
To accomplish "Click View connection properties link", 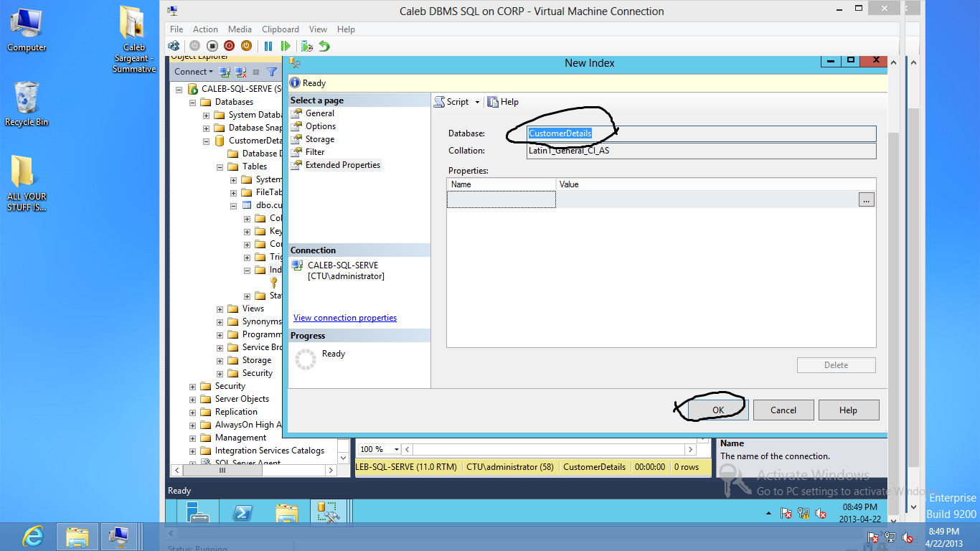I will pyautogui.click(x=345, y=318).
